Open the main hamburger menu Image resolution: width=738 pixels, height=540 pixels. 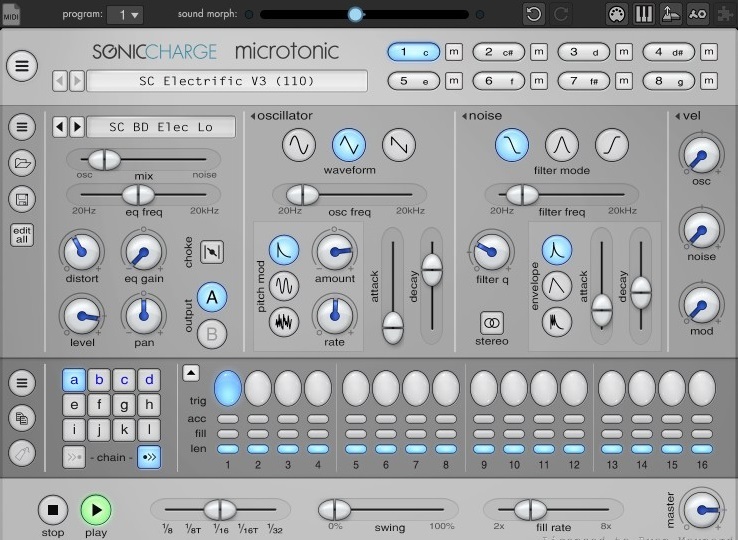(22, 66)
